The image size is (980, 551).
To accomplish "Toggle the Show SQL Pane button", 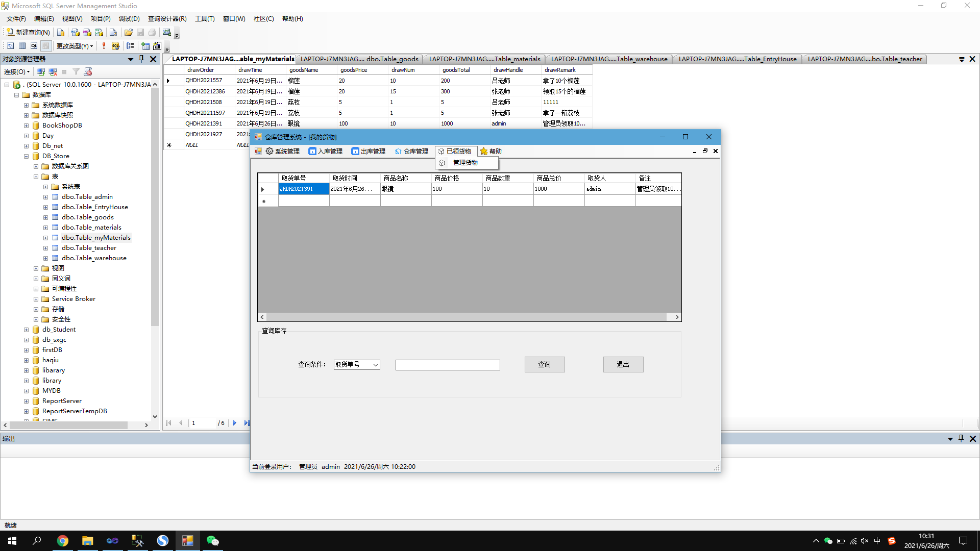I will 34,46.
